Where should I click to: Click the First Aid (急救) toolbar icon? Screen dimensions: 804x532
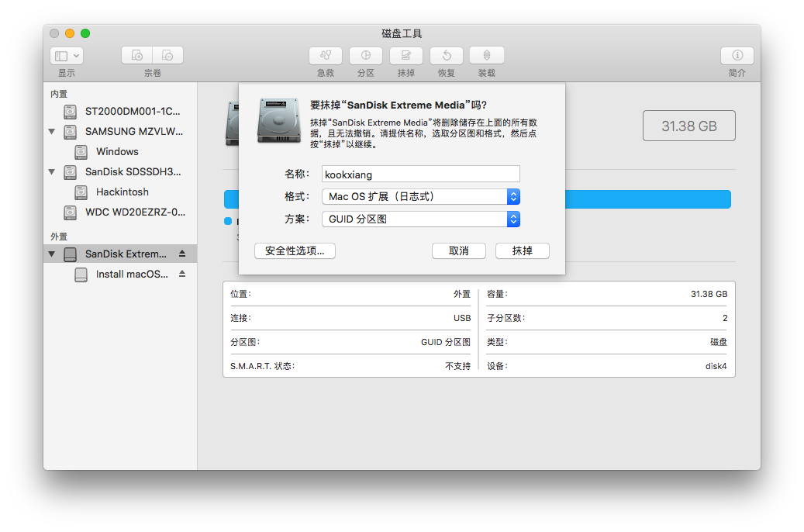326,56
